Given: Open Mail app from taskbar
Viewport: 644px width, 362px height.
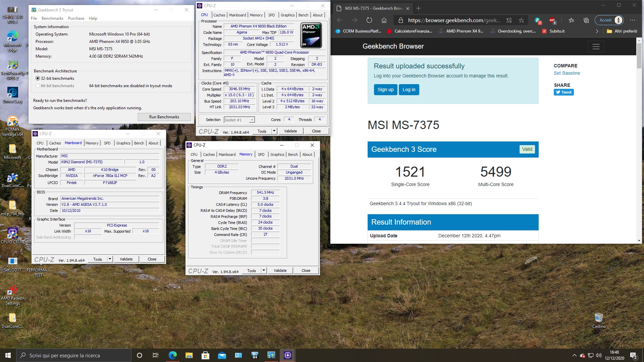Looking at the screenshot, I should click(222, 355).
